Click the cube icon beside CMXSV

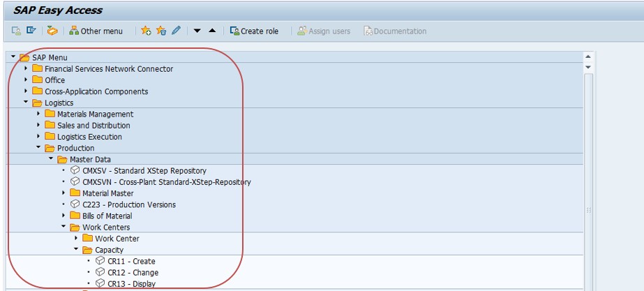tap(75, 170)
